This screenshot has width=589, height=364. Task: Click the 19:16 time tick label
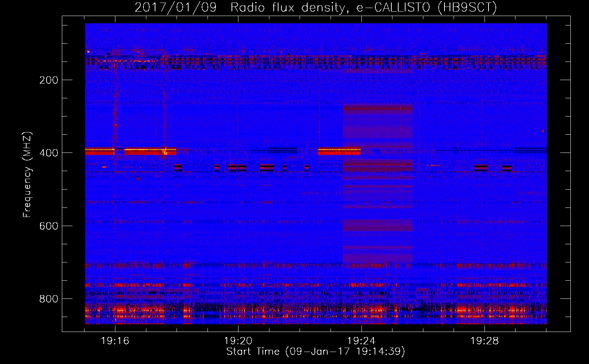pos(115,341)
